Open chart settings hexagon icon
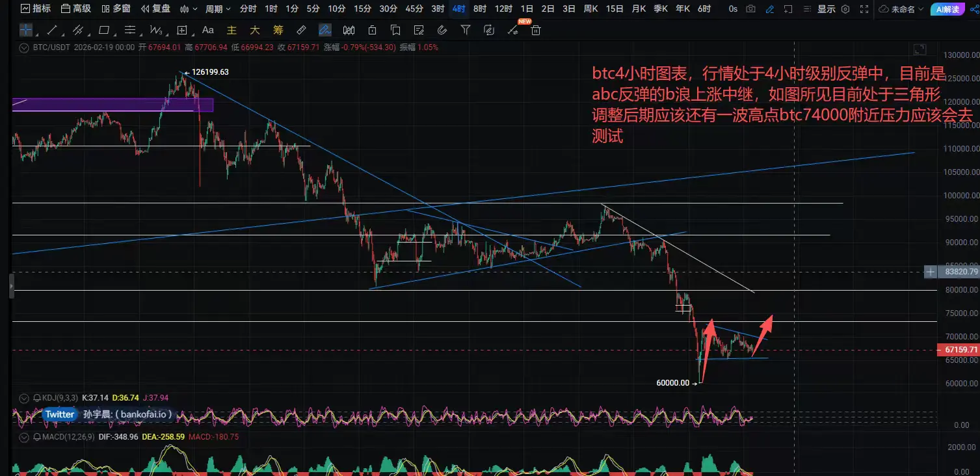The height and width of the screenshot is (476, 980). click(845, 9)
